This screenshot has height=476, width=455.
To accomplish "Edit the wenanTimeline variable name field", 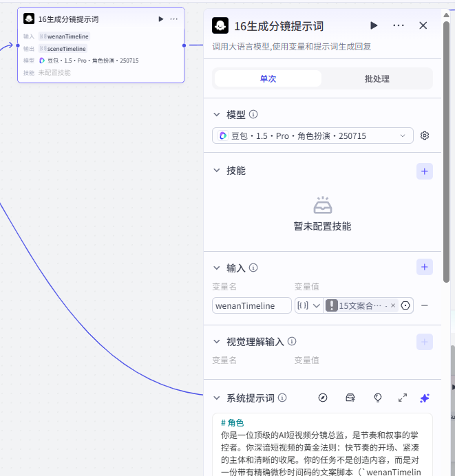I will click(252, 305).
